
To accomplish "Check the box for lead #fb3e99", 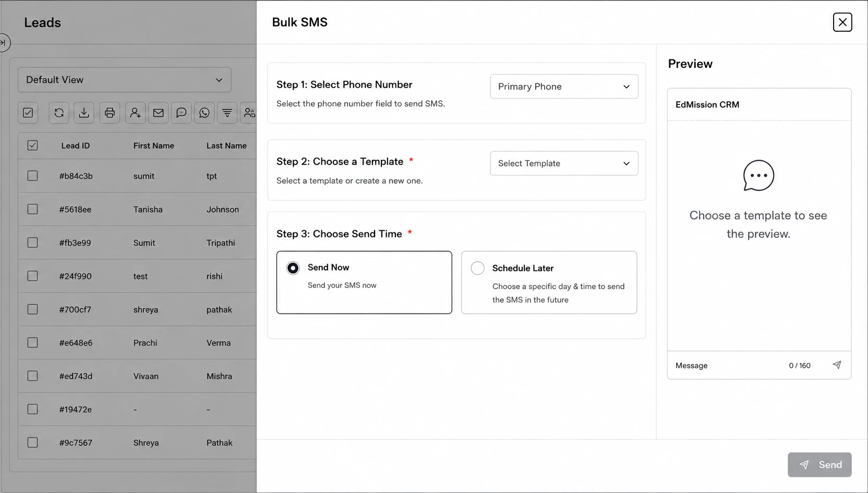I will (x=32, y=243).
